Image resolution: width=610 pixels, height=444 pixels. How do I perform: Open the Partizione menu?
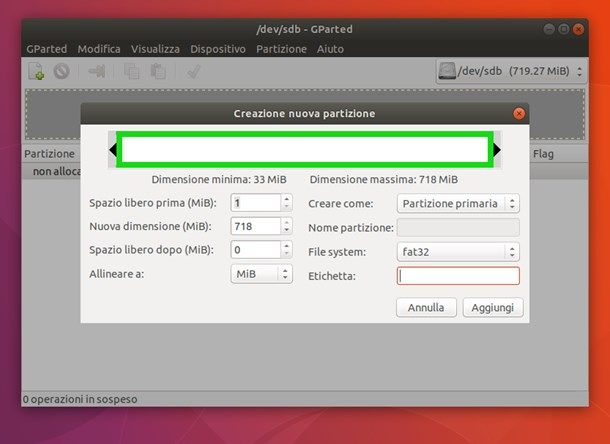pos(281,49)
